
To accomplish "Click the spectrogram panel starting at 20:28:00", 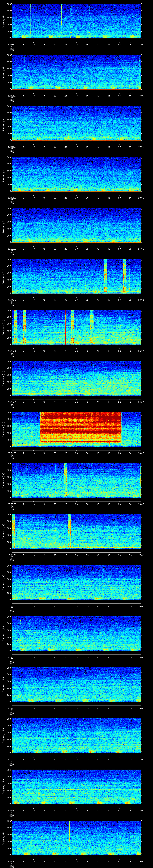I will click(77, 633).
